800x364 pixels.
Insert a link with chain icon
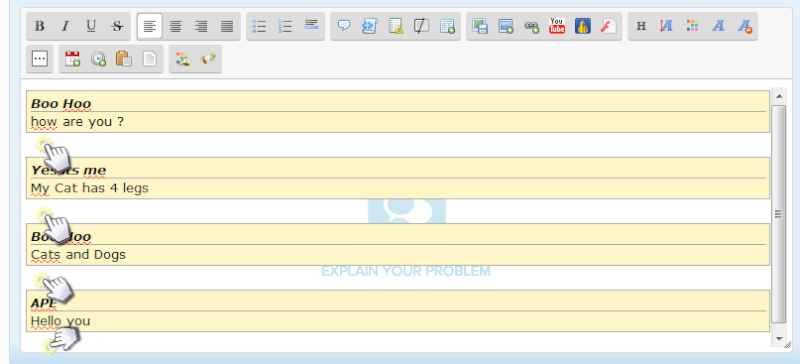(532, 26)
